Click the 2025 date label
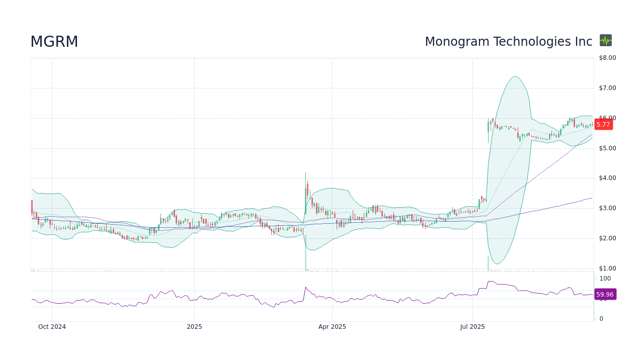The height and width of the screenshot is (362, 644). (x=194, y=326)
